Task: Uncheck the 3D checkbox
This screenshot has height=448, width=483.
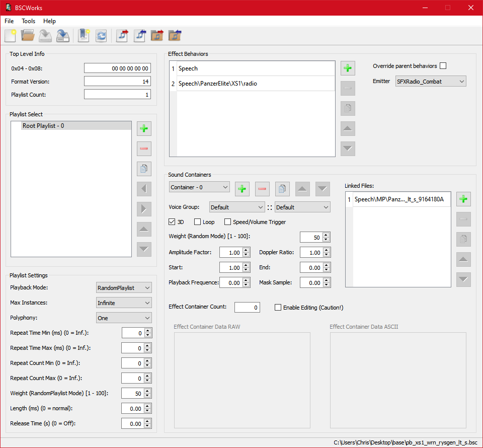Action: coord(172,221)
